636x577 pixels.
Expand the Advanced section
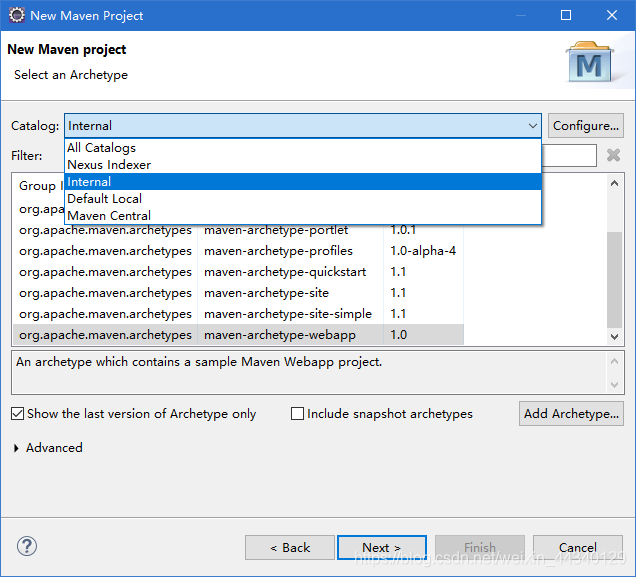[x=16, y=448]
